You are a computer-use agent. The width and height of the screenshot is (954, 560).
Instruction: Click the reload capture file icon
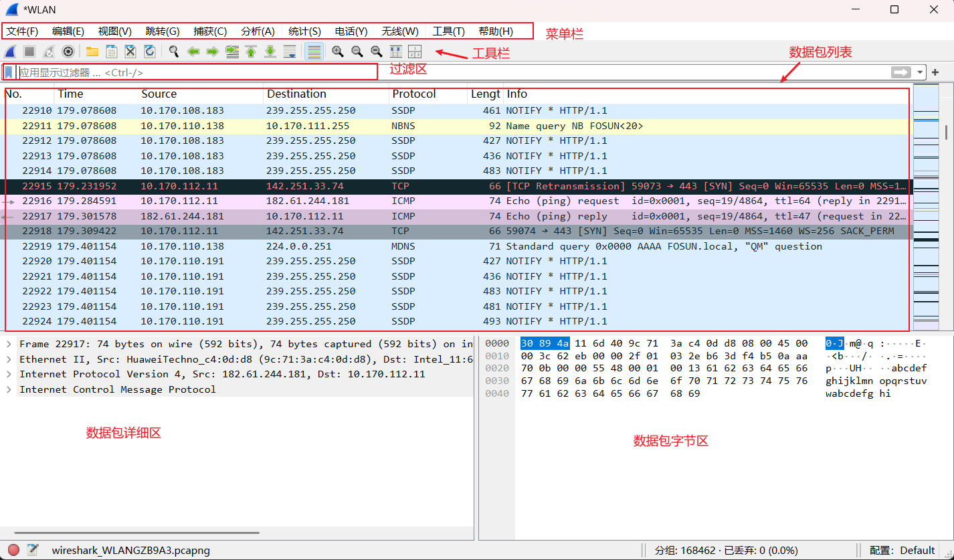(150, 52)
